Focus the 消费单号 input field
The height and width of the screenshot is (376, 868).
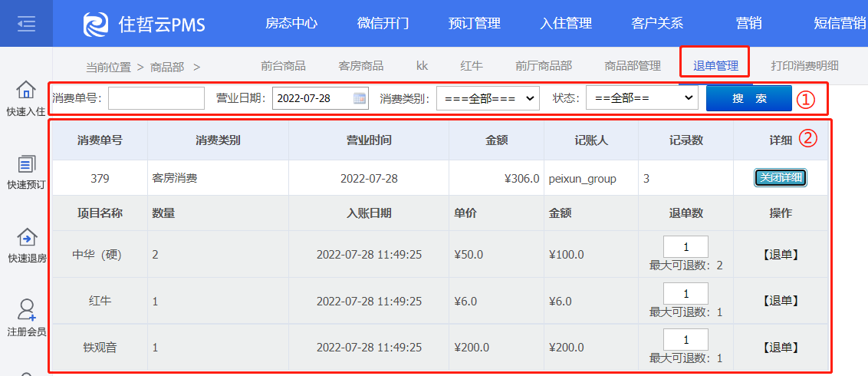coord(156,98)
